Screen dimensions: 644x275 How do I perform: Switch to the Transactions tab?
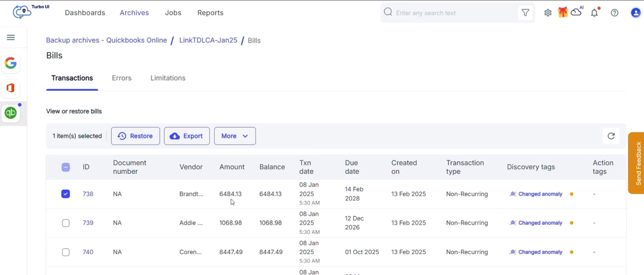pyautogui.click(x=72, y=78)
